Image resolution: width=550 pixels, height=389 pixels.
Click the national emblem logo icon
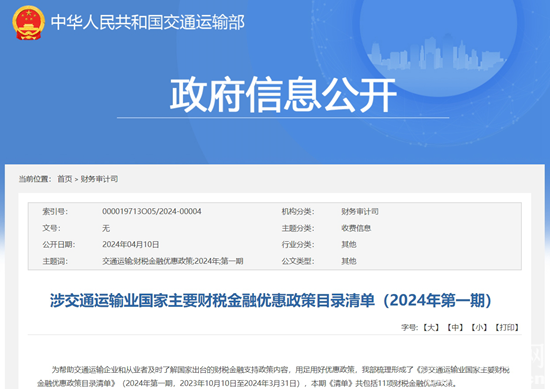[x=28, y=22]
